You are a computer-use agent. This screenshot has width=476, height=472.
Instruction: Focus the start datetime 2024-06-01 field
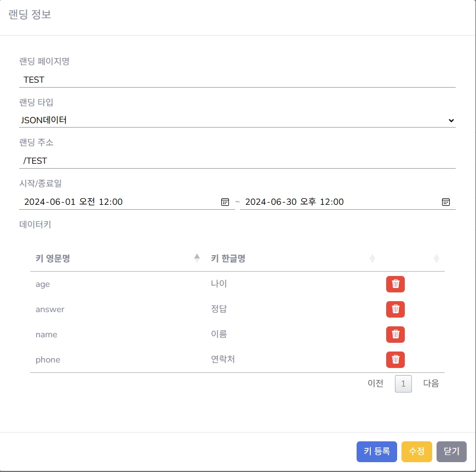(127, 202)
